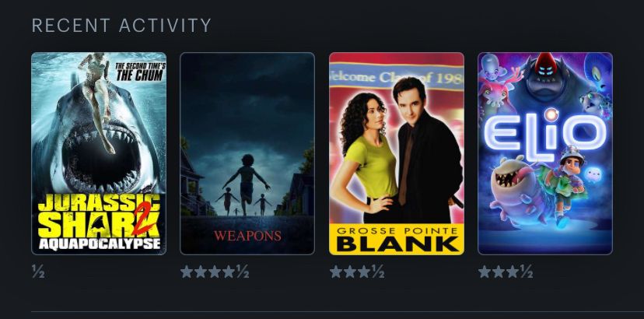Click the yellow BLANK title banner
This screenshot has height=319, width=644.
pos(397,240)
